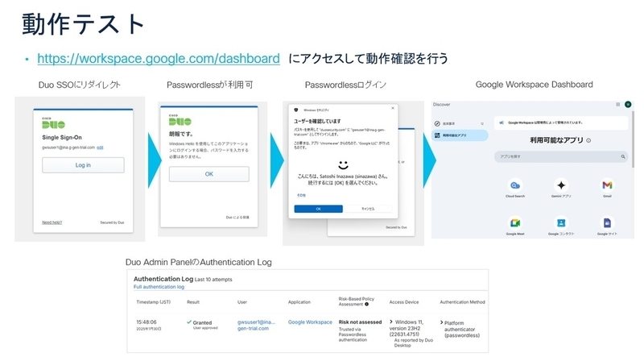Open the Need help? link
Screen dimensions: 644x357
pos(52,222)
